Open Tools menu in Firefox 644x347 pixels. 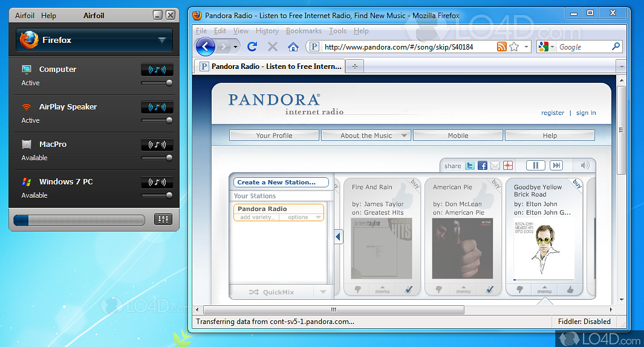337,31
